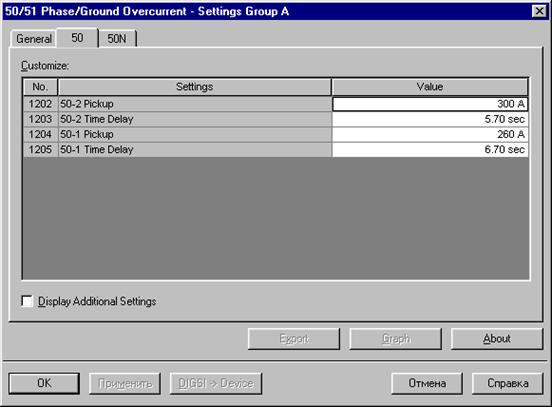
Task: Click the Graph button
Action: [395, 339]
